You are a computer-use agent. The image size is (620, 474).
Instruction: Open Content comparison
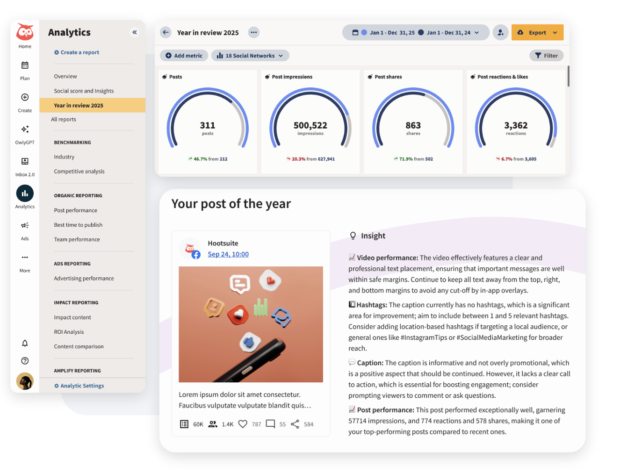point(79,347)
